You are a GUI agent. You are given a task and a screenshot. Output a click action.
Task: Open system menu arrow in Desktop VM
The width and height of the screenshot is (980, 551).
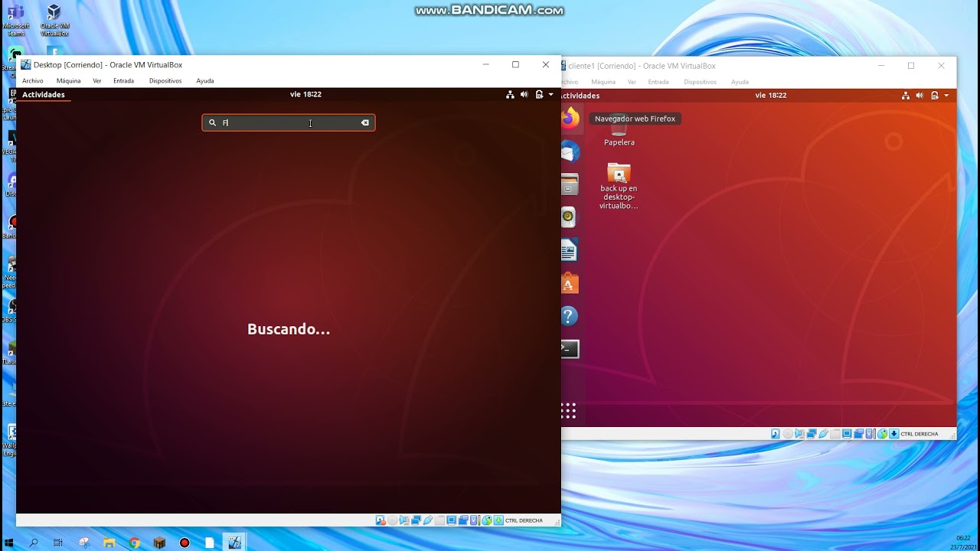(550, 95)
